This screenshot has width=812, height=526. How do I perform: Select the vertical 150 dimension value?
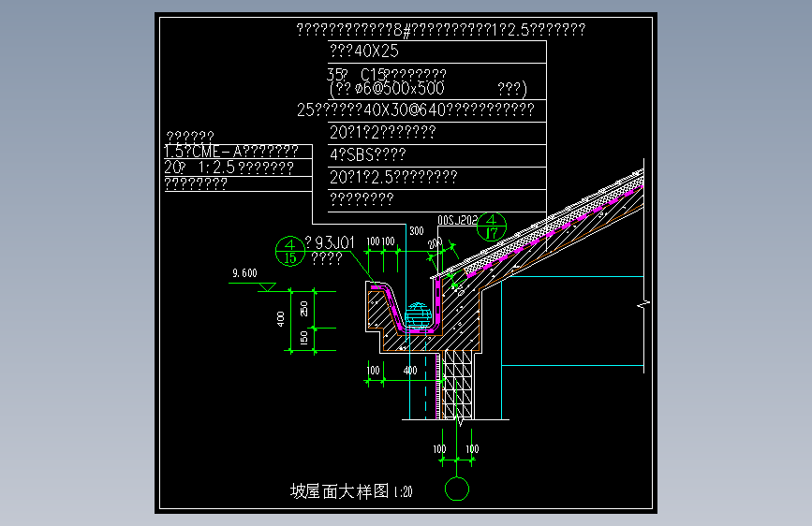pos(304,338)
